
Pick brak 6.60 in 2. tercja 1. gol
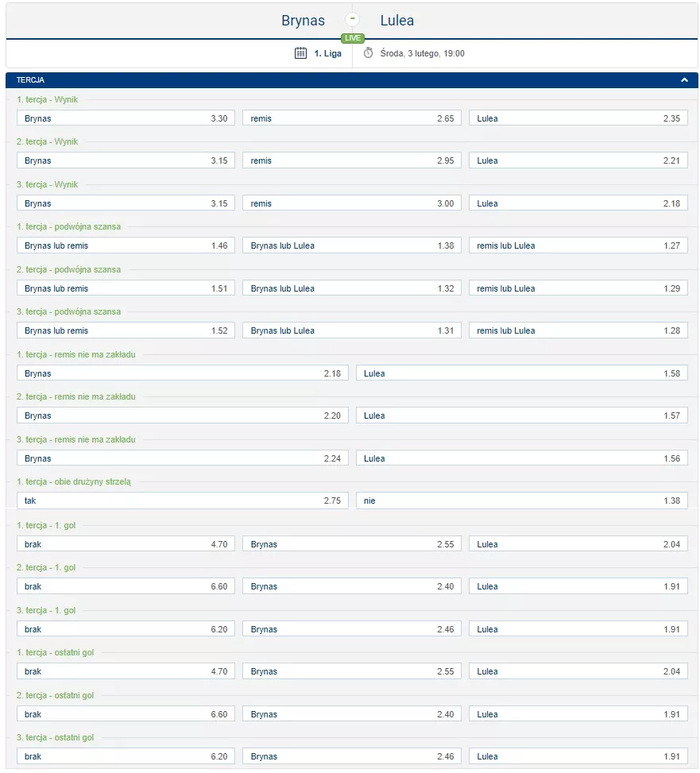(126, 586)
